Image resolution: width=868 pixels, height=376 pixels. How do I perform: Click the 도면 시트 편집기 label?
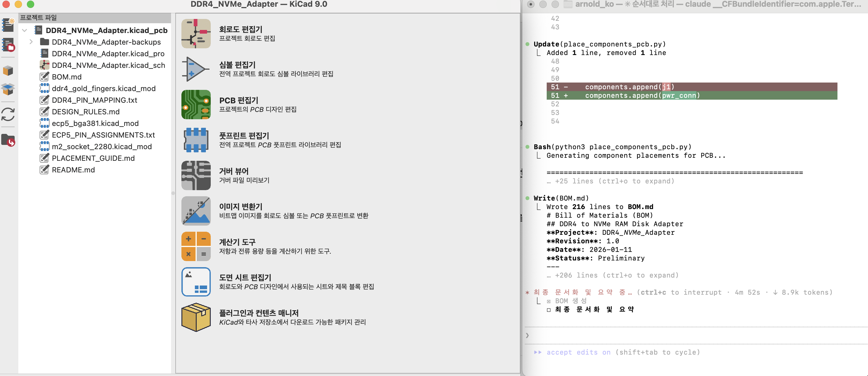pos(245,278)
